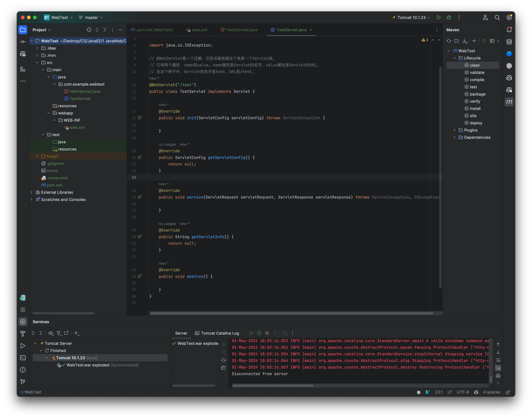532x419 pixels.
Task: Open the Services tool window icon
Action: [23, 322]
